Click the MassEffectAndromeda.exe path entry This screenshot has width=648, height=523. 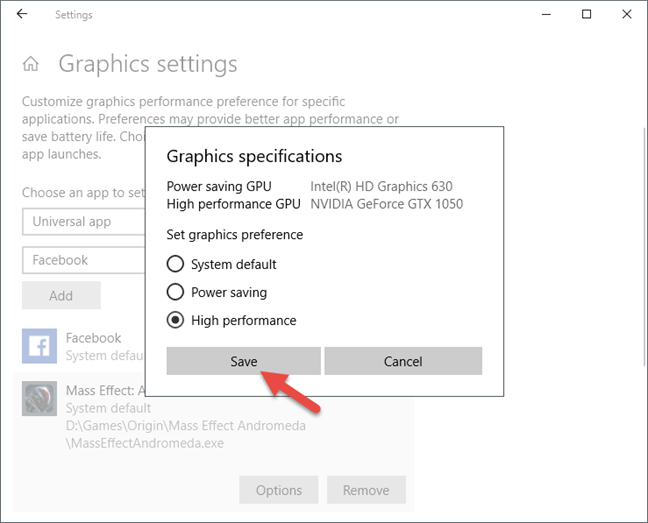coord(186,434)
